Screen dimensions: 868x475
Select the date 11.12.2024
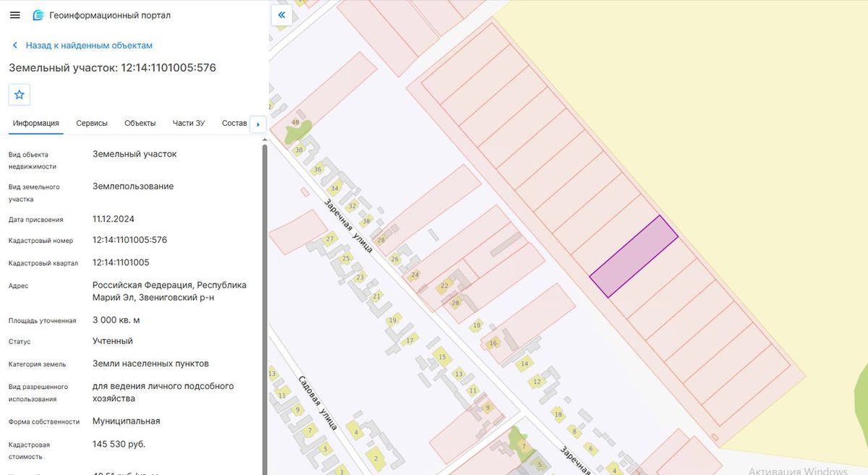click(114, 219)
